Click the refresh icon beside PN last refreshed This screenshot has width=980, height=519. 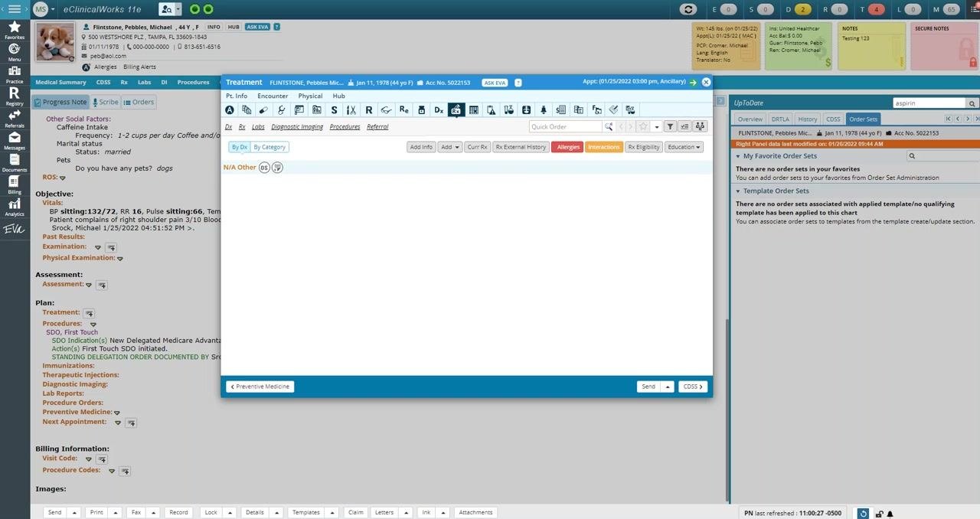pos(863,513)
